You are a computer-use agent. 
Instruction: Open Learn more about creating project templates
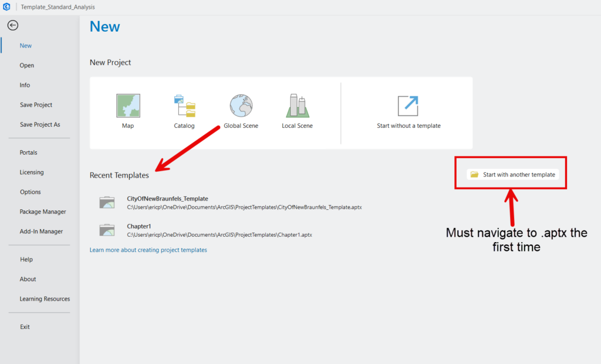[148, 250]
